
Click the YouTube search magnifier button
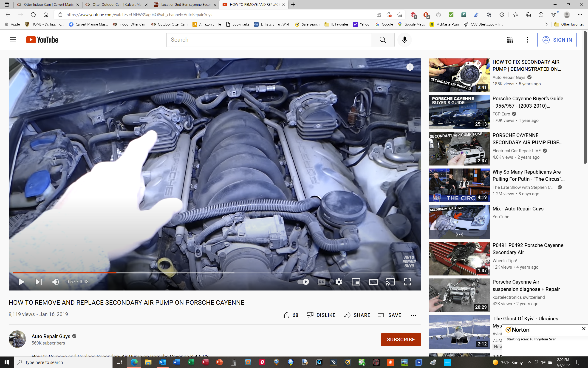coord(383,40)
